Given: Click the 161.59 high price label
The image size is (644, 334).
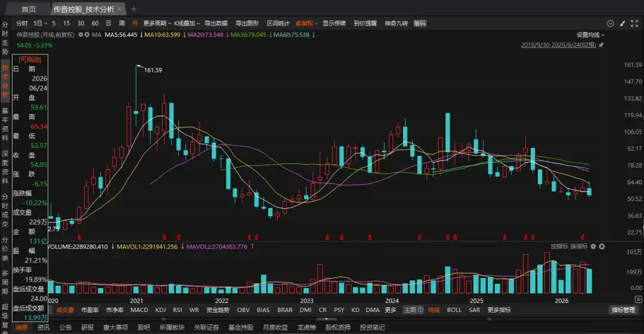Looking at the screenshot, I should coord(153,70).
